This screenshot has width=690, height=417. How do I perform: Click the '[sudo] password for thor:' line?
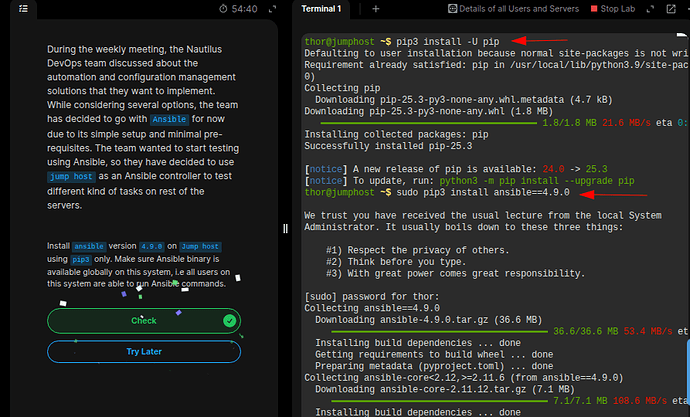(x=372, y=297)
